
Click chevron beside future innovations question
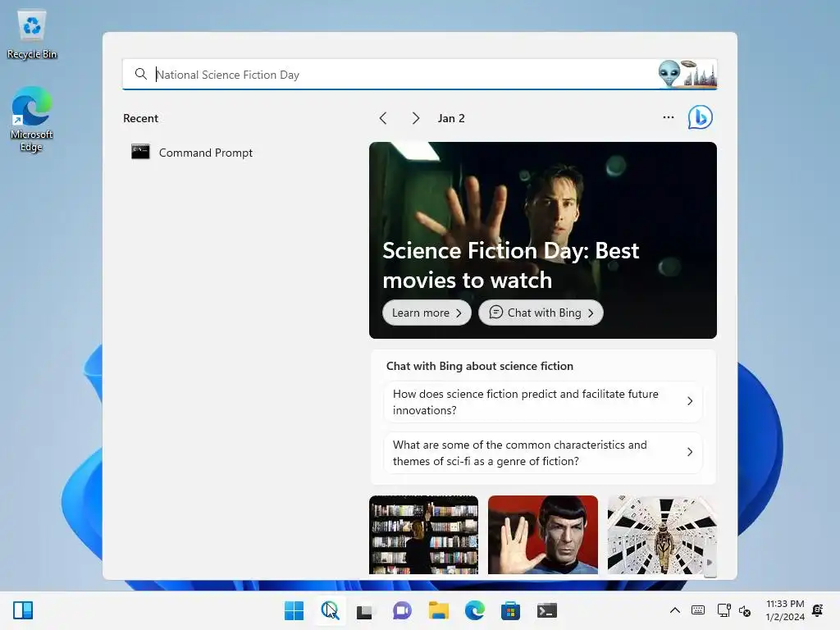[690, 401]
